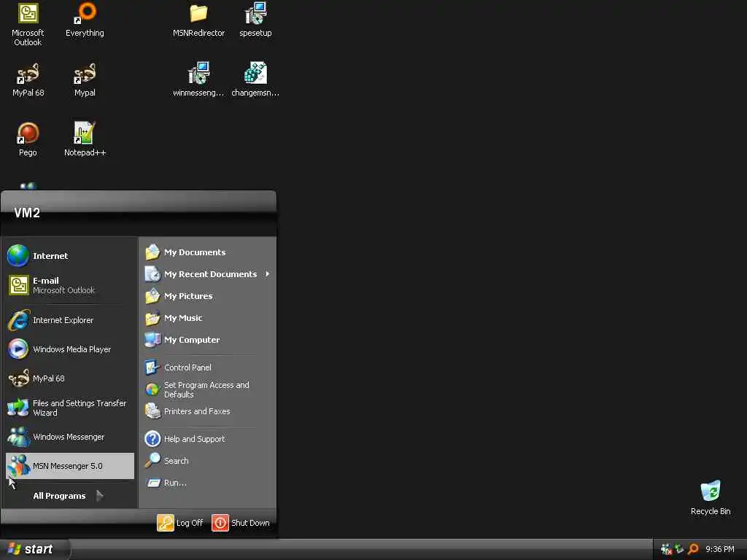The height and width of the screenshot is (560, 747).
Task: Open My Pictures folder
Action: click(208, 296)
